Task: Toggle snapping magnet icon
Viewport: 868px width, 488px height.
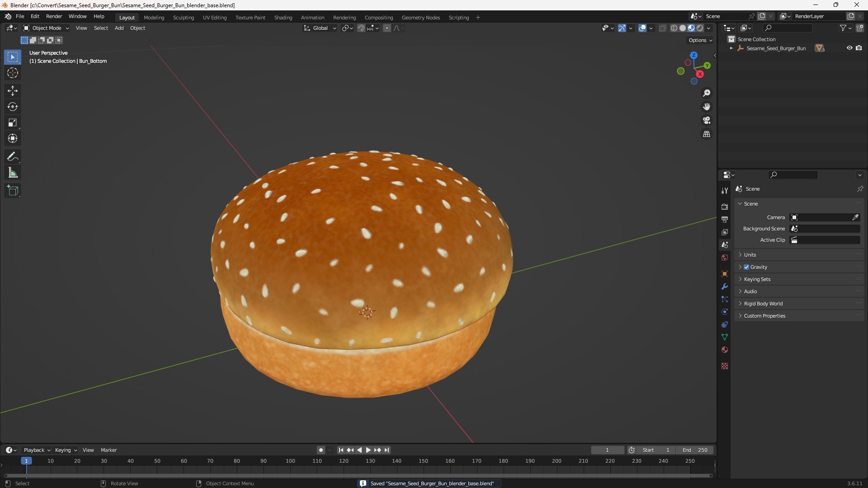Action: 361,28
